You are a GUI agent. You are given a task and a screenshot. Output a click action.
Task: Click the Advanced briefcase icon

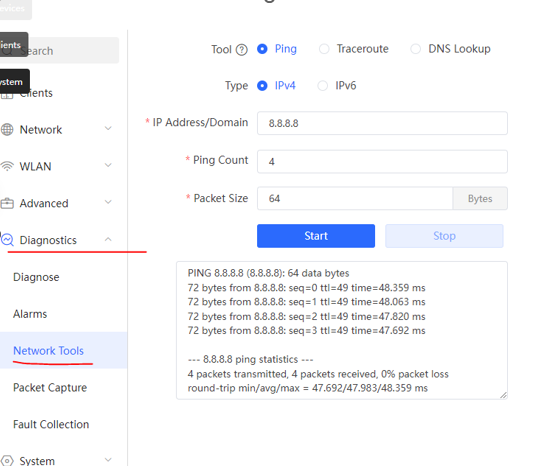[x=7, y=203]
